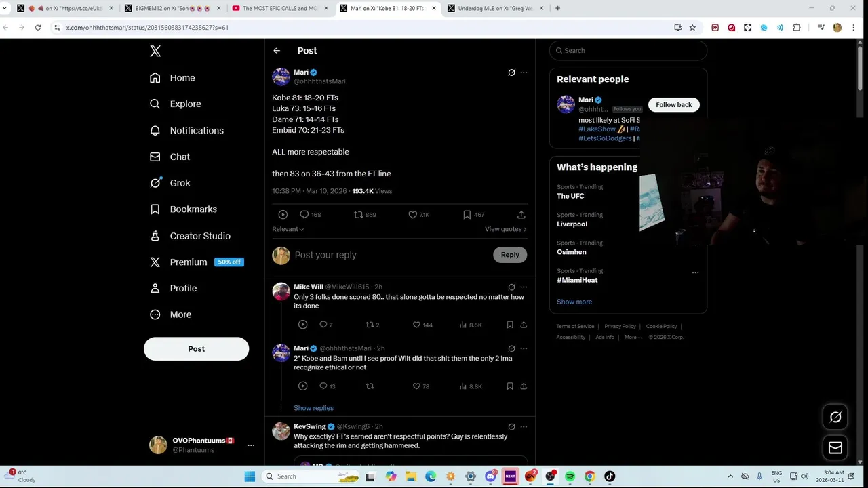Open Spotify from the taskbar
The image size is (868, 488).
(x=570, y=476)
